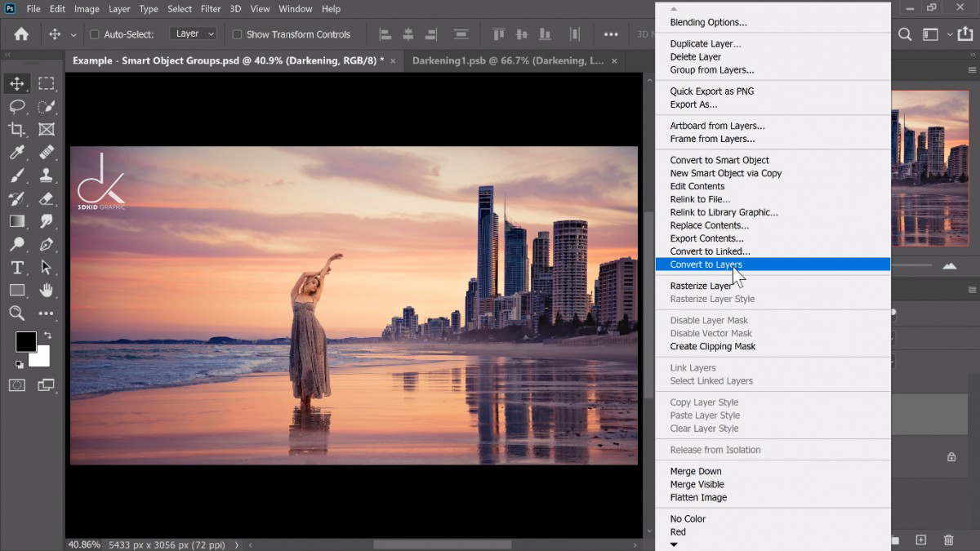Expand the extra options ellipsis in options bar
The image size is (980, 551).
[x=611, y=34]
